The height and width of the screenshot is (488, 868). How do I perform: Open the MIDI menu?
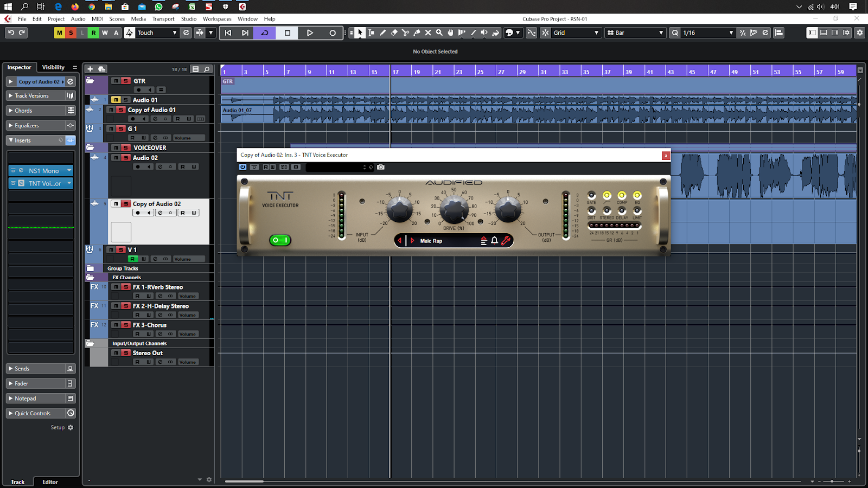pos(97,18)
